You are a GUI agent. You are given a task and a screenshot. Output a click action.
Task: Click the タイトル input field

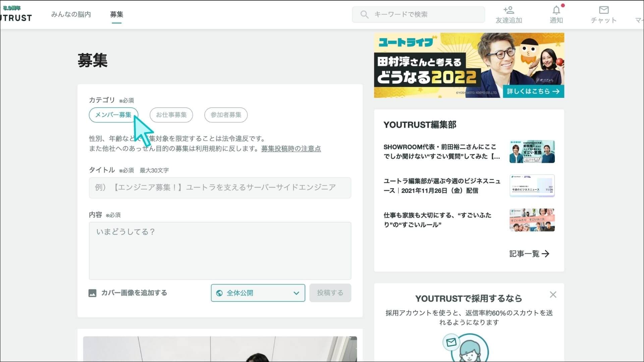tap(220, 188)
